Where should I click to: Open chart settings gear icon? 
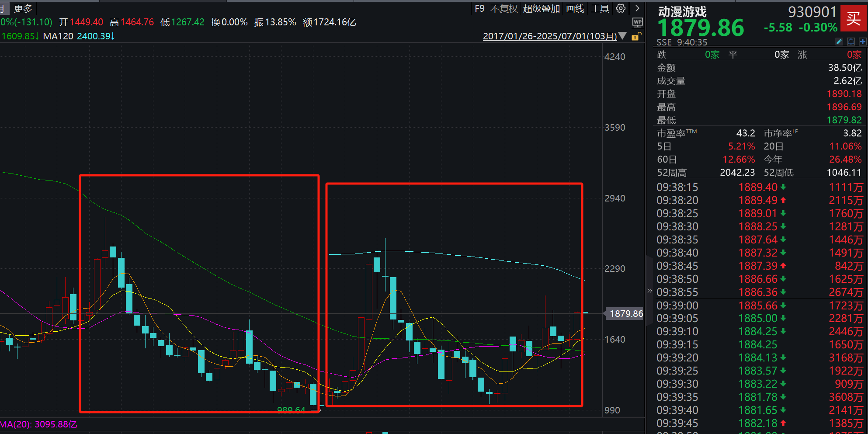tap(621, 8)
